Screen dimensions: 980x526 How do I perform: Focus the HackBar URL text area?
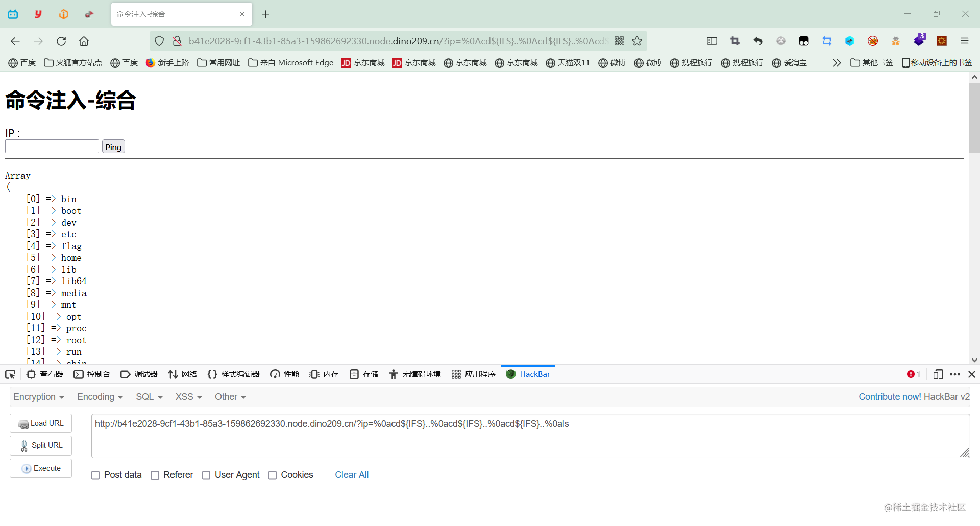click(x=530, y=436)
